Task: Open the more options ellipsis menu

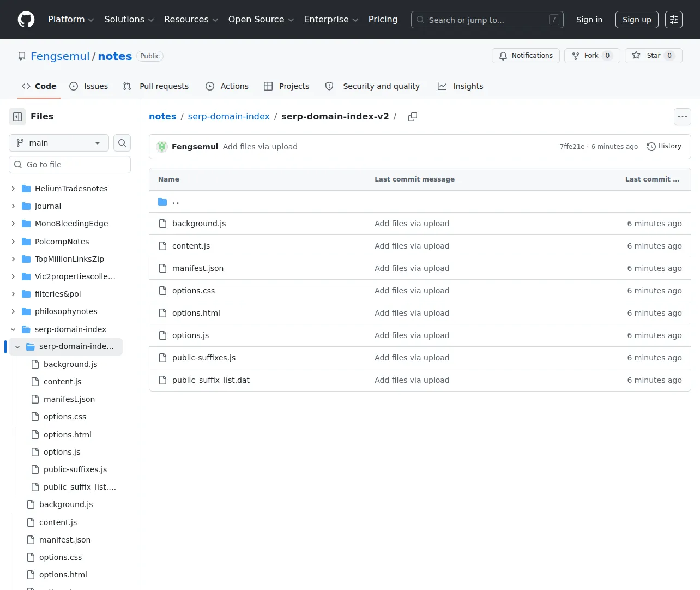Action: [x=683, y=117]
